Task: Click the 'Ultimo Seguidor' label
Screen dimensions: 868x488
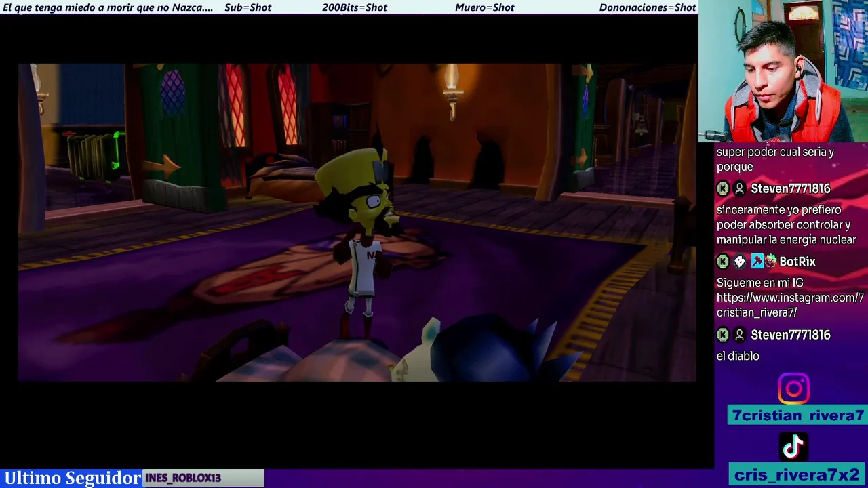Action: [x=73, y=478]
